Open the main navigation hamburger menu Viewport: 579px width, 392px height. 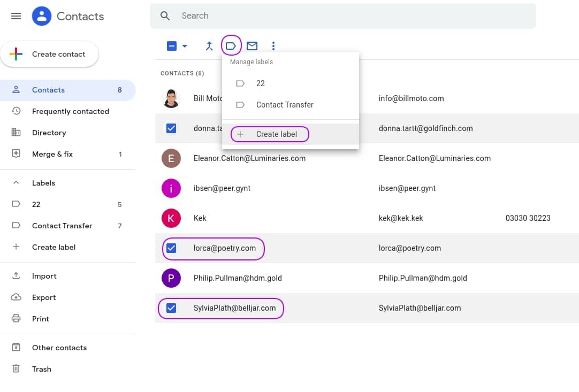pos(16,16)
